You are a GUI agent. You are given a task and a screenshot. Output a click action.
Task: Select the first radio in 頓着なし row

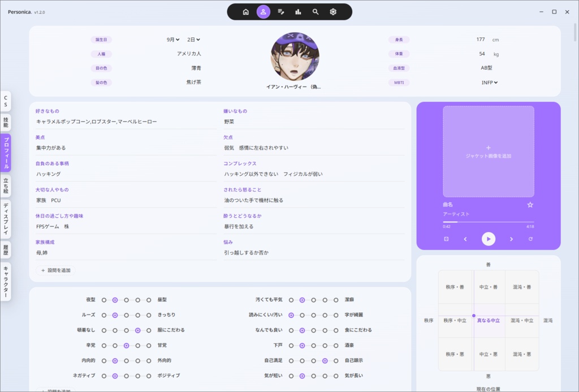pos(104,330)
